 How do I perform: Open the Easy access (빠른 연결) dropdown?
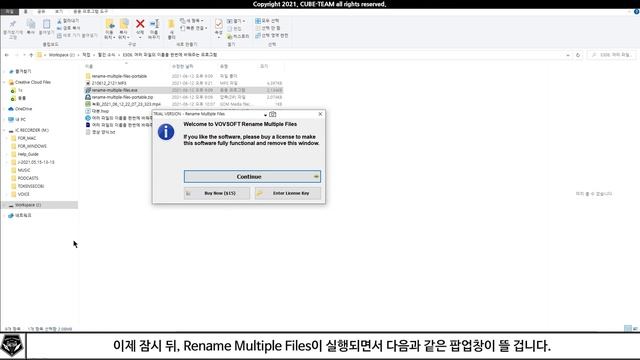click(x=194, y=28)
